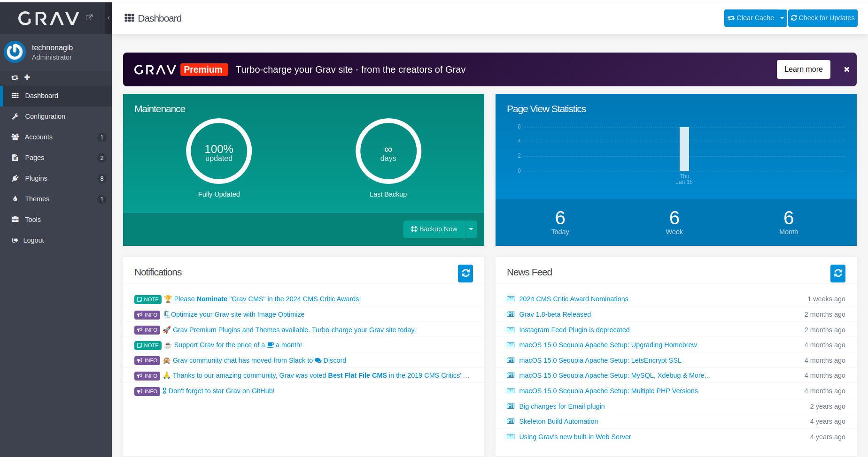Click the Pages document icon

click(x=15, y=158)
